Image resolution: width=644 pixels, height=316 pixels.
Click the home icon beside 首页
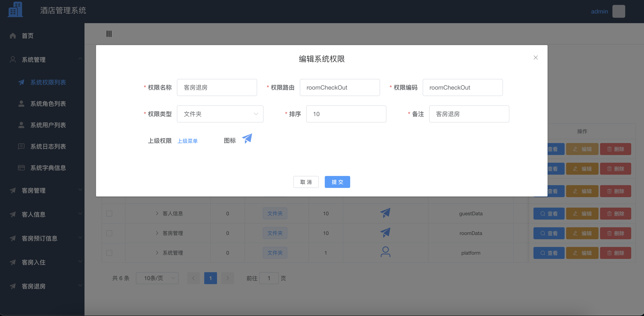(13, 35)
